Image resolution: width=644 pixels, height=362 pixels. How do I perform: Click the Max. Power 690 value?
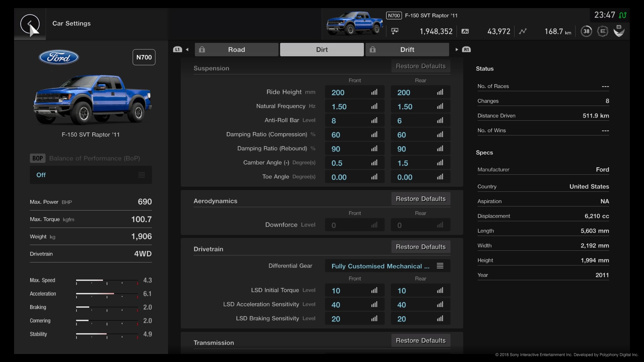click(x=145, y=202)
